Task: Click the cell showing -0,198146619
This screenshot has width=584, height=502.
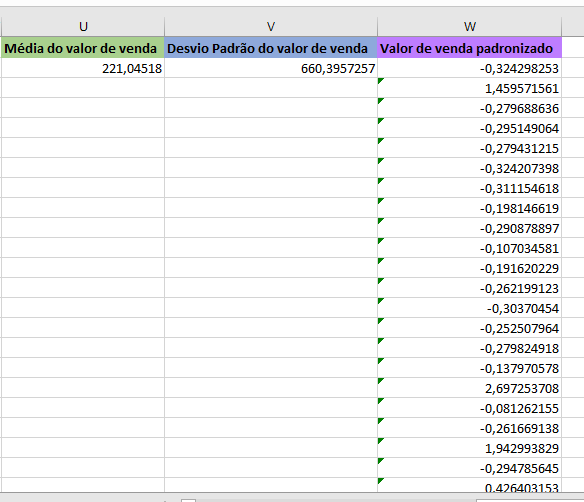Action: pos(469,208)
